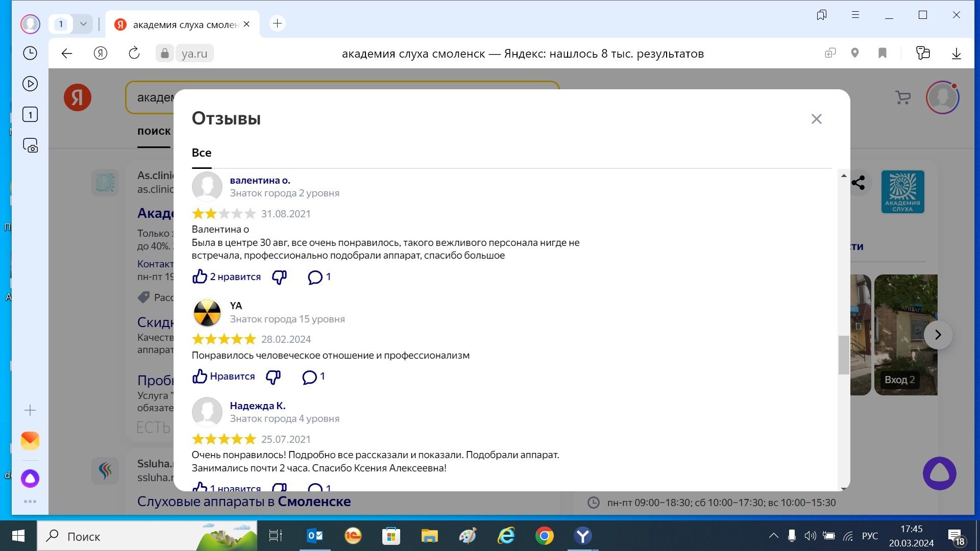Close the Отзывы reviews dialog
This screenshot has width=980, height=551.
[x=816, y=119]
